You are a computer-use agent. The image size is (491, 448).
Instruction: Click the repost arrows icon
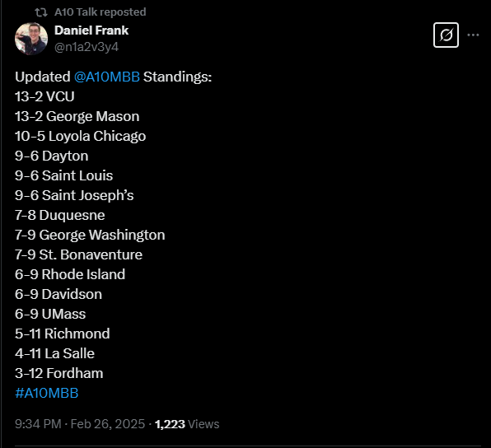[41, 12]
